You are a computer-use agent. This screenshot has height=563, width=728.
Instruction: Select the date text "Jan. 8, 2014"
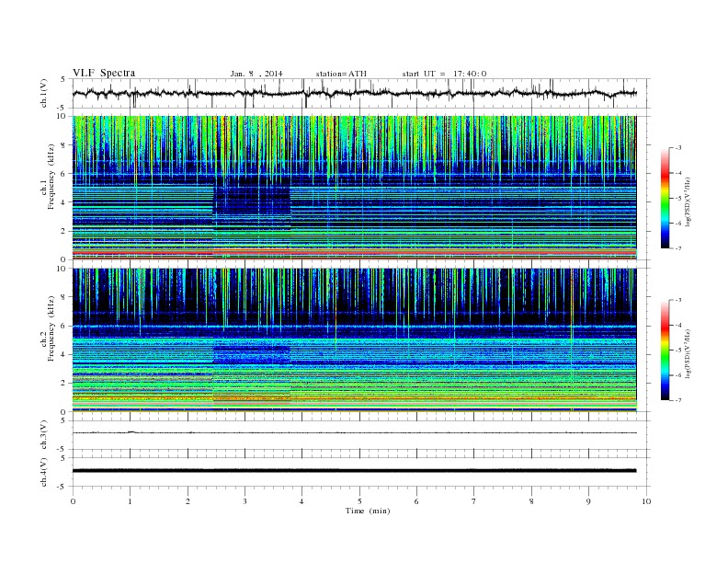(256, 74)
